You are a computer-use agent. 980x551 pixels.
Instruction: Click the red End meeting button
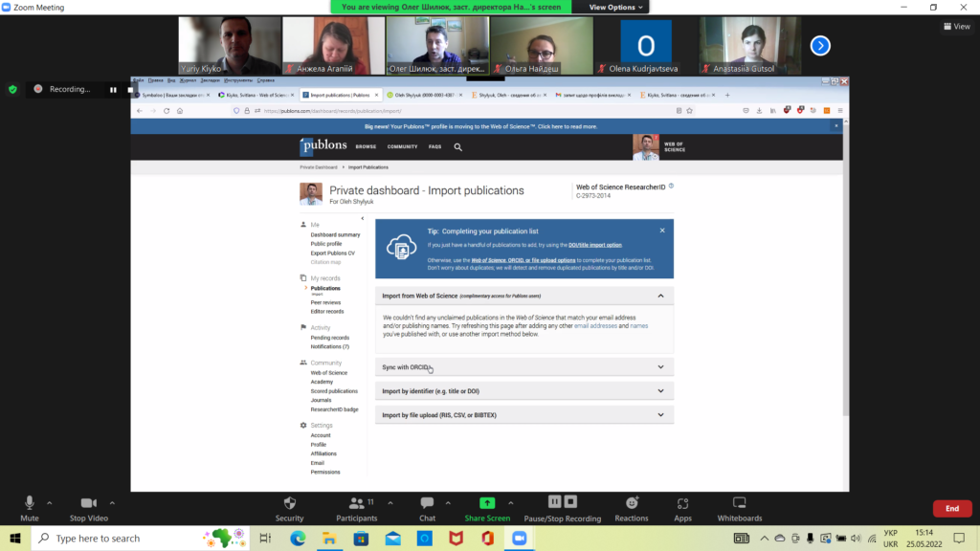coord(952,509)
